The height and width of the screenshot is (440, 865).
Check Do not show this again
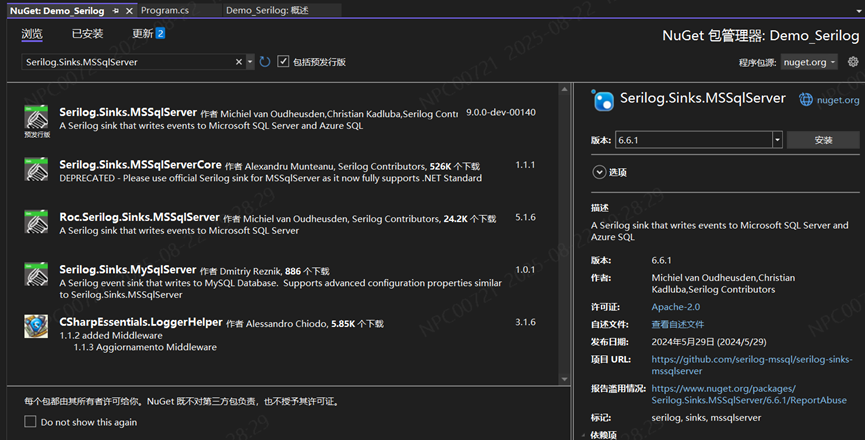[30, 422]
